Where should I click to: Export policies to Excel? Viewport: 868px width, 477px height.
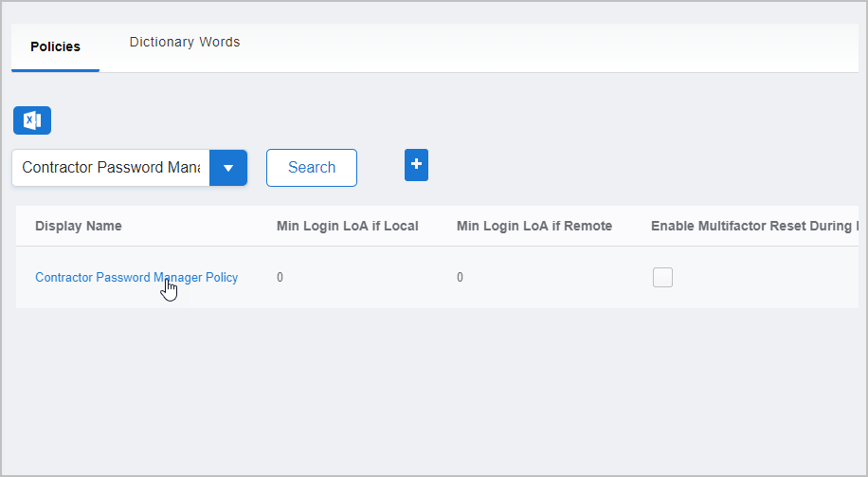(x=32, y=120)
